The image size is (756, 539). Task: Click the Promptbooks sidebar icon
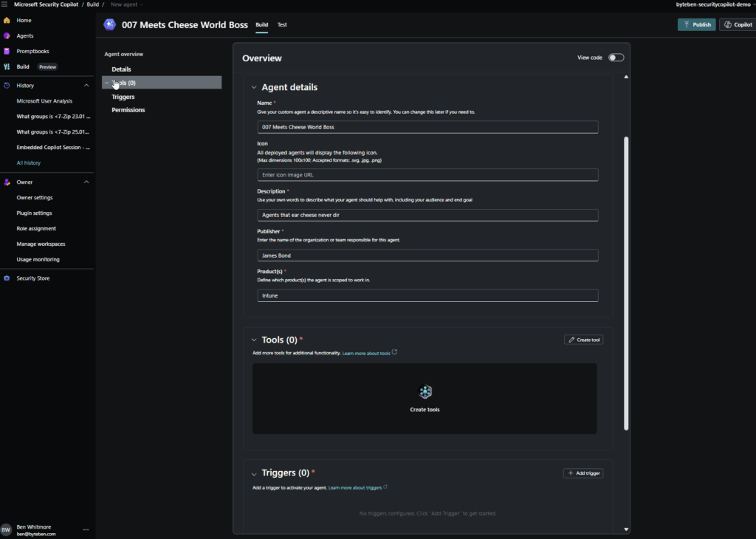(x=7, y=51)
